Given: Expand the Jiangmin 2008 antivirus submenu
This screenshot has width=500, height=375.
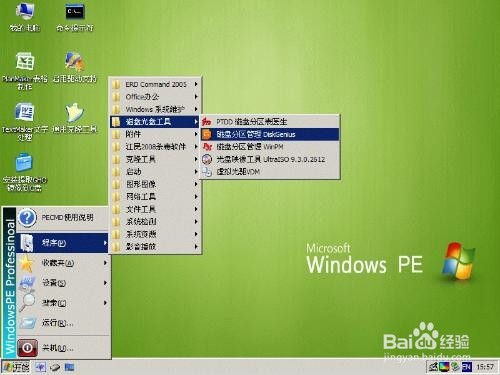Looking at the screenshot, I should pos(155,146).
